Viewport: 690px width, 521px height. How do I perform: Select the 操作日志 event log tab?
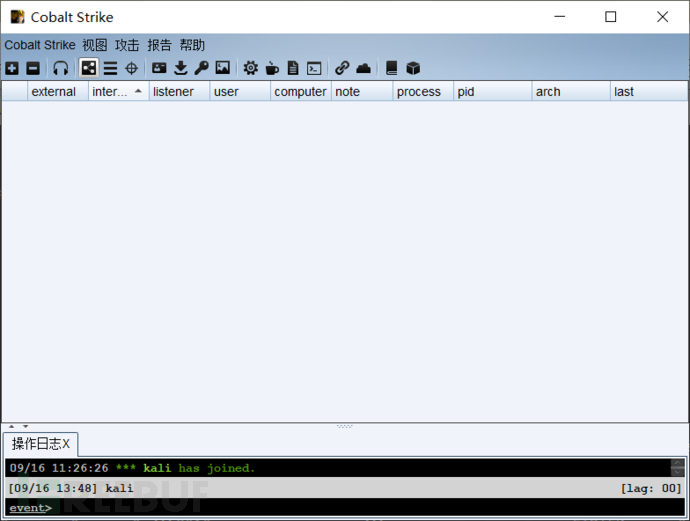tap(38, 444)
